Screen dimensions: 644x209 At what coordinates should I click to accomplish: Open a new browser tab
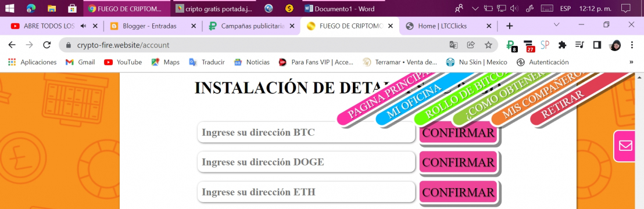[509, 26]
